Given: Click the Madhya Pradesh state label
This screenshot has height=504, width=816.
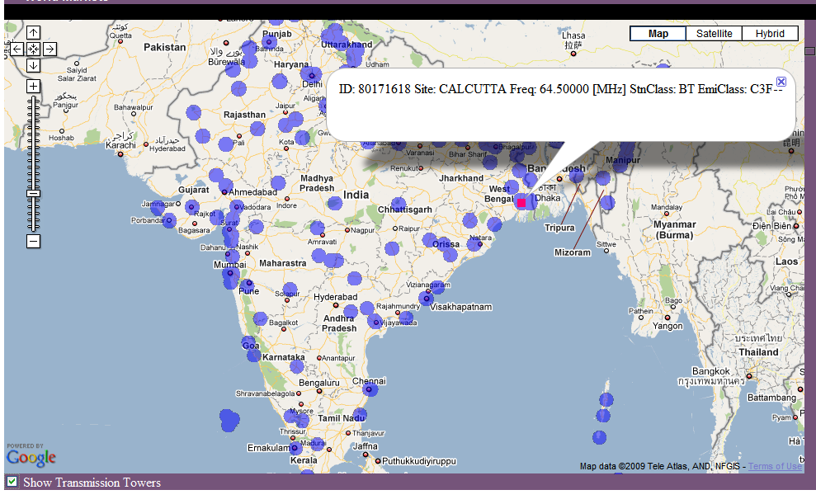Looking at the screenshot, I should 317,183.
